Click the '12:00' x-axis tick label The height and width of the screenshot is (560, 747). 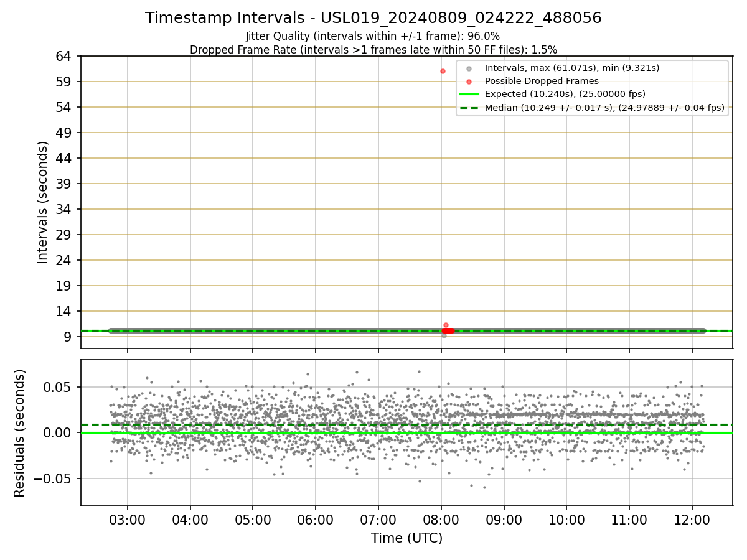pos(692,519)
